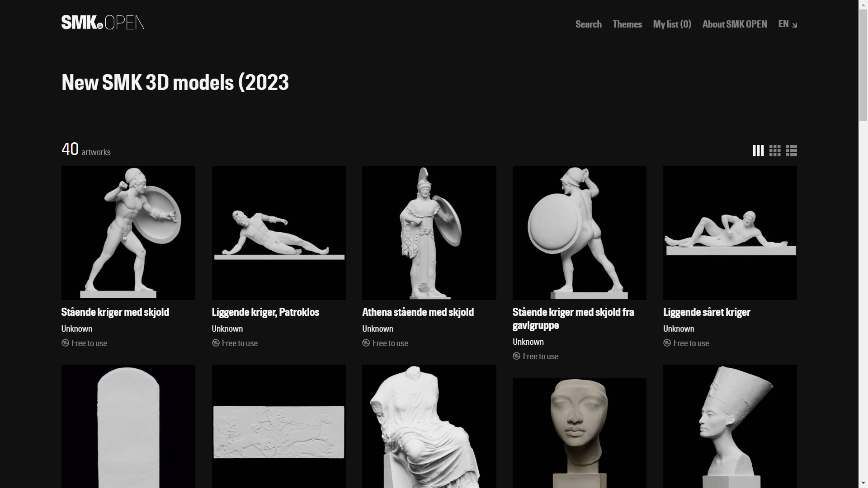Open the Liggende kriger, Patroklos title link

coord(265,312)
